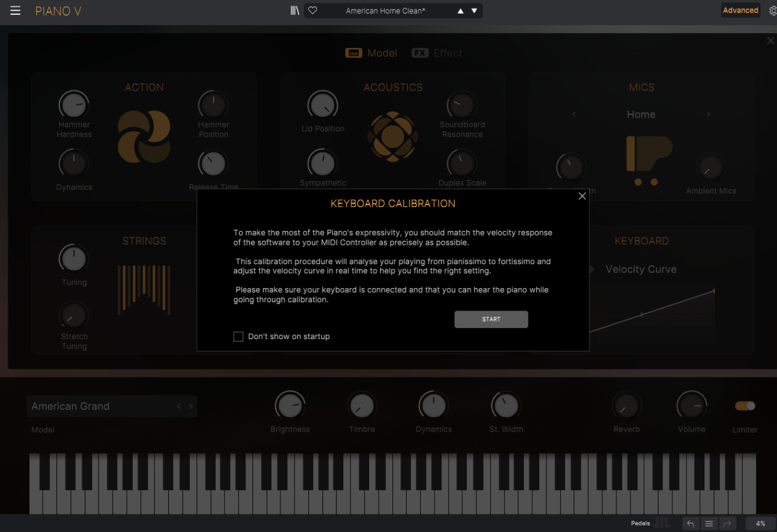Click the Sympathetic resonance knob
Viewport: 777px width, 532px height.
click(x=322, y=163)
